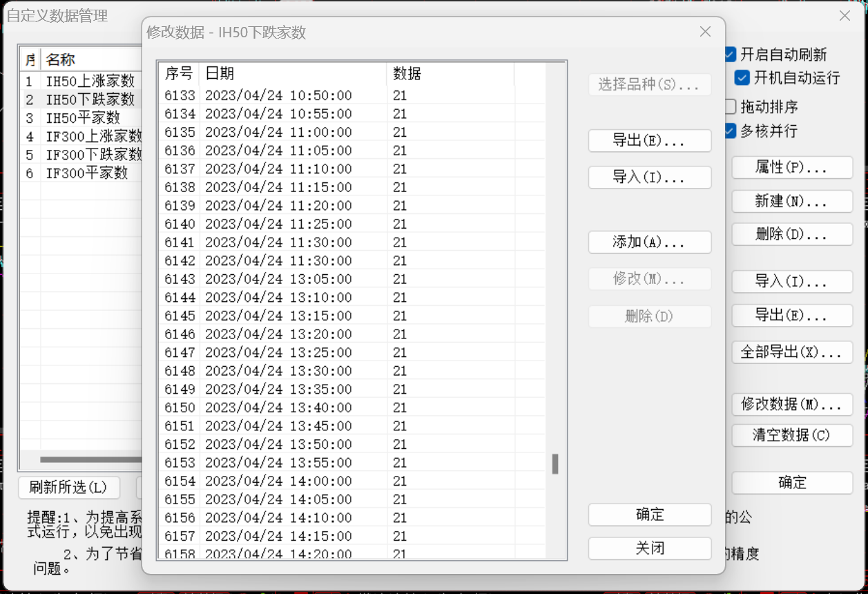Click 删除(D)... in 自定义数据管理 window

point(792,234)
